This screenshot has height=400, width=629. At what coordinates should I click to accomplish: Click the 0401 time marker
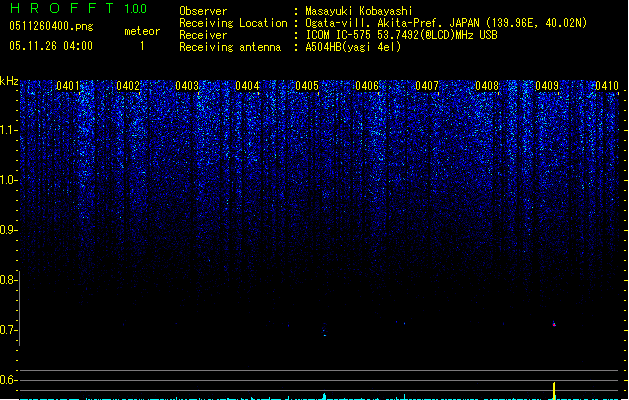click(68, 86)
